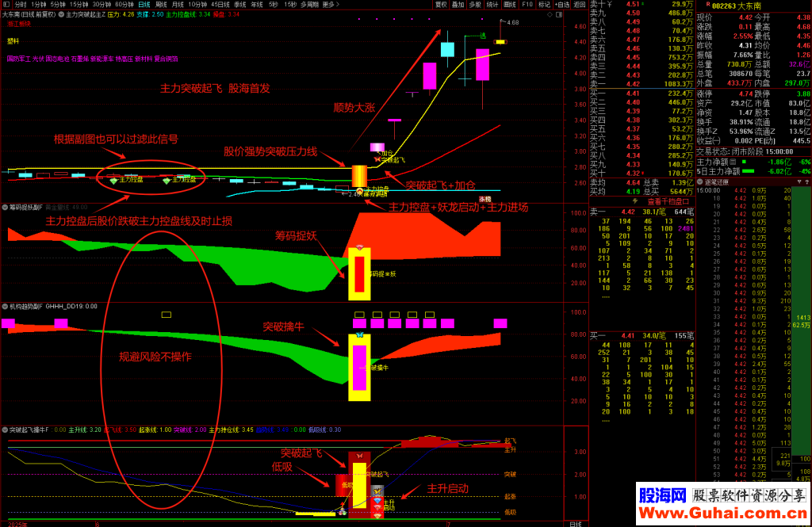Click the 浙江板块 sector label
Screen dimensions: 812x527
[x=19, y=24]
